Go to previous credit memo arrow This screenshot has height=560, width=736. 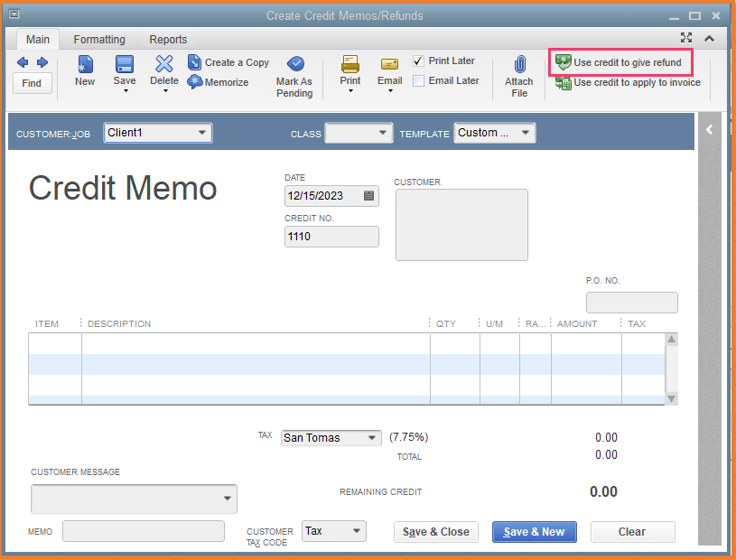[22, 62]
